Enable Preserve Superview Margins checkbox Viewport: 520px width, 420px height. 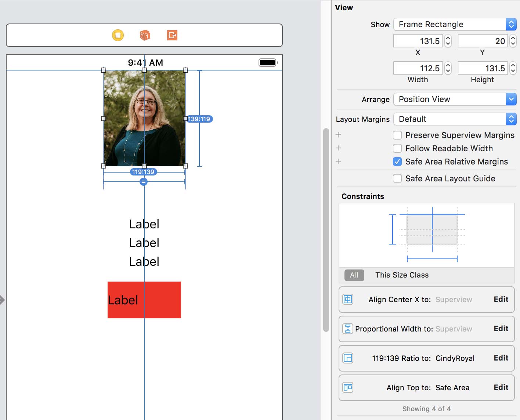[397, 135]
